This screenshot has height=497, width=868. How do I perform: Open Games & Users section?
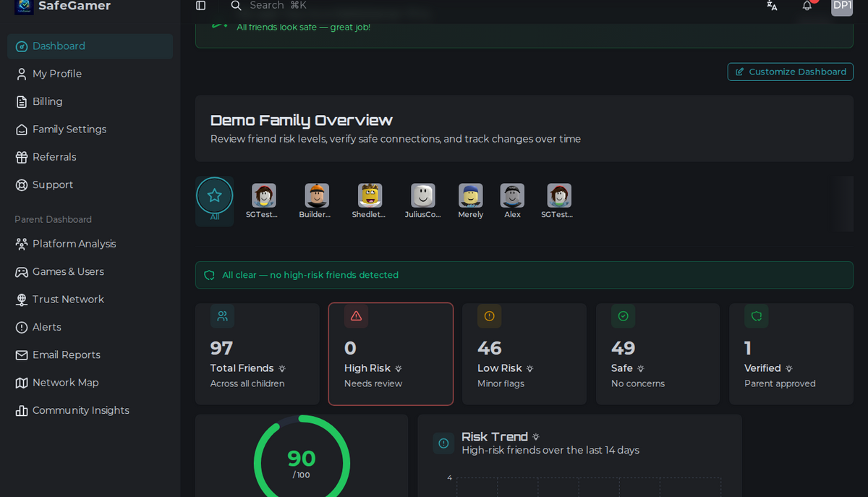90,271
